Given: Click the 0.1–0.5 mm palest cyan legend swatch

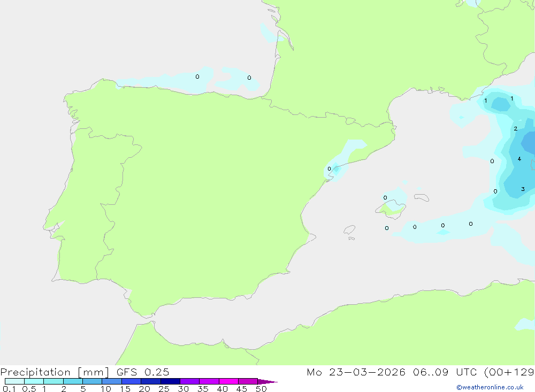Looking at the screenshot, I should (14, 381).
